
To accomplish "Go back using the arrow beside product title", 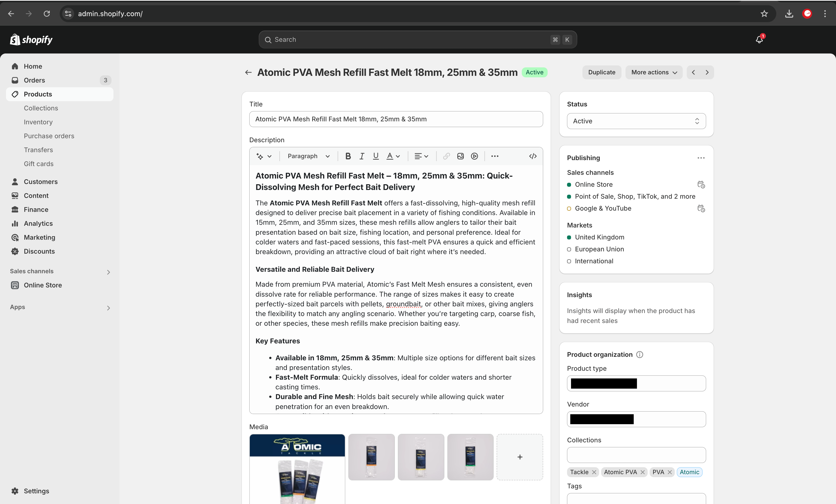I will (248, 72).
